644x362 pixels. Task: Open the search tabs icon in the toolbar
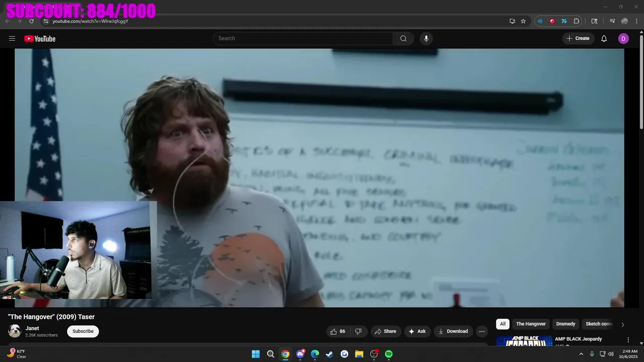(x=594, y=21)
